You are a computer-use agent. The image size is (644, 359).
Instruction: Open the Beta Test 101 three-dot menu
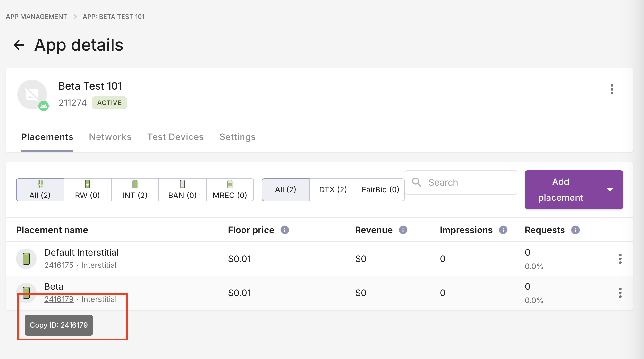pos(612,89)
